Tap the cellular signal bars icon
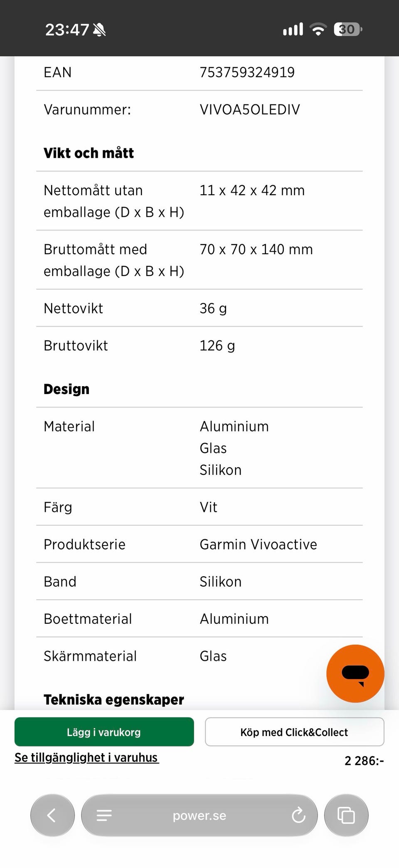Screen dimensions: 399x868 (293, 30)
